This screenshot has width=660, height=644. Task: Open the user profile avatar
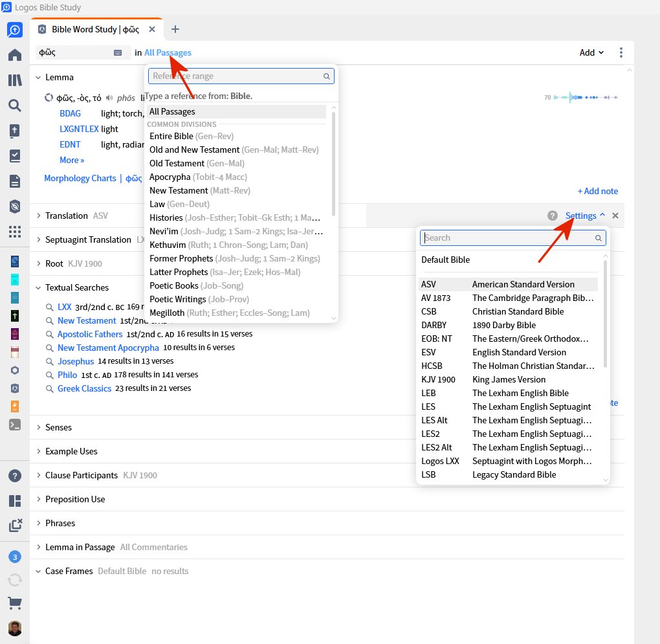15,628
